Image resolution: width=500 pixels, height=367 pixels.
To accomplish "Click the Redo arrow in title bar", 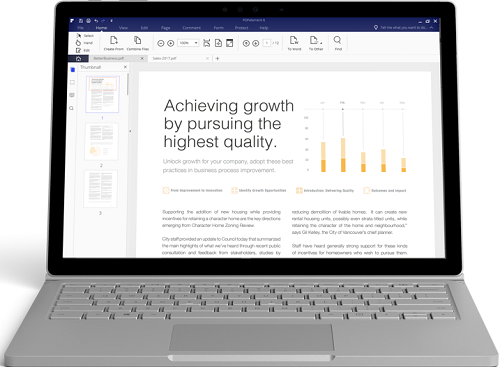I will pos(103,21).
